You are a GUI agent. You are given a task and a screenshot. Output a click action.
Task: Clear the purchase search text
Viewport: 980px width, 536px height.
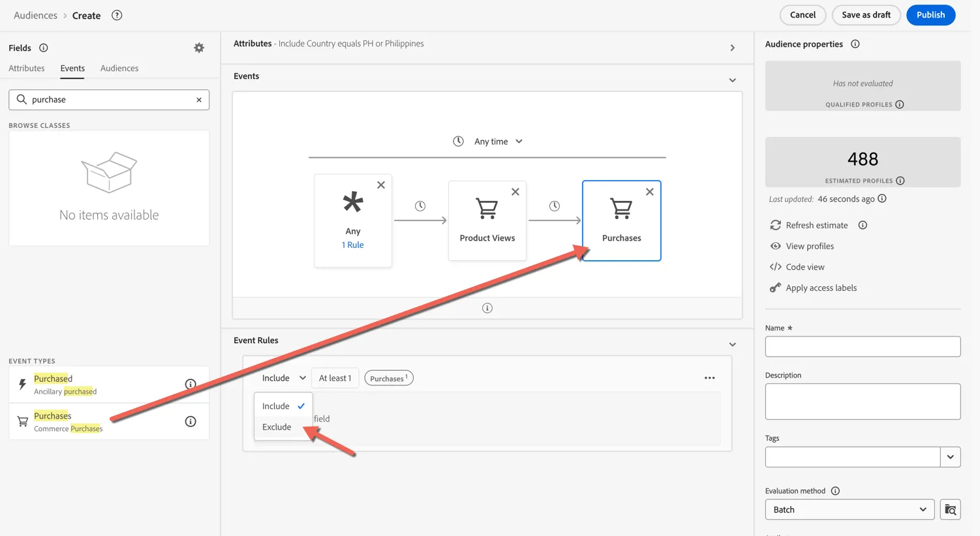(x=199, y=100)
